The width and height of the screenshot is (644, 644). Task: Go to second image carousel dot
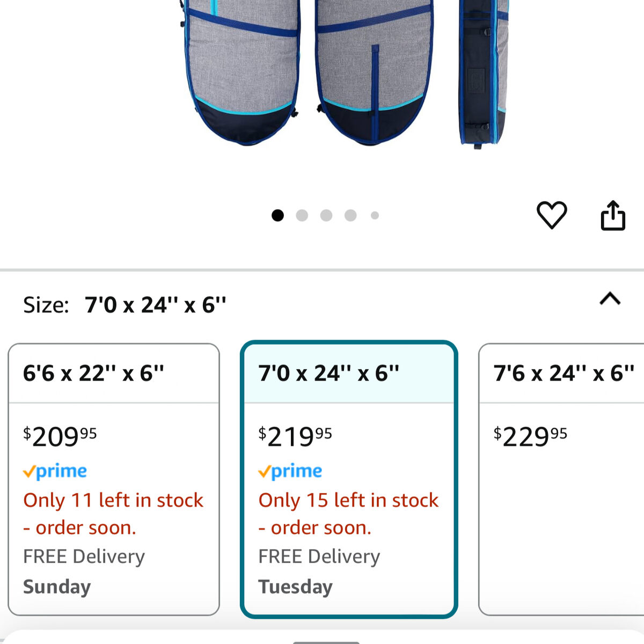click(x=302, y=215)
